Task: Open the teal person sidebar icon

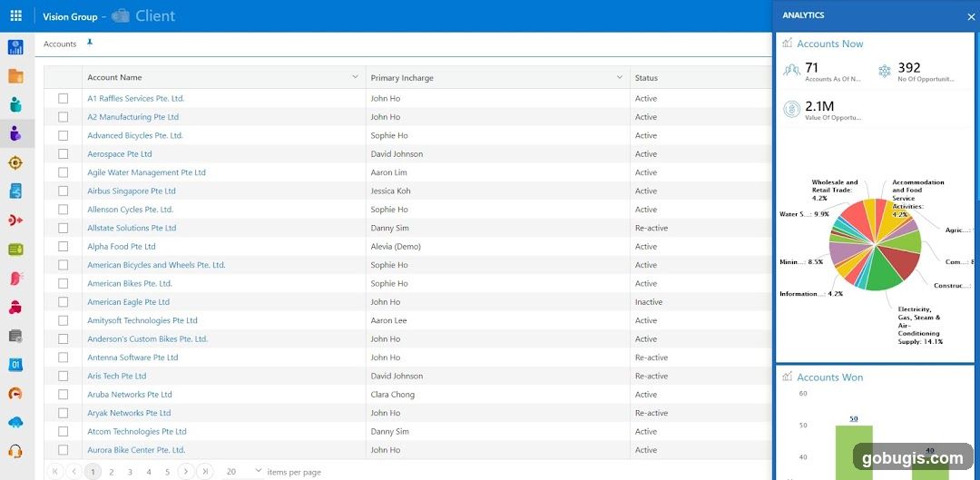Action: pyautogui.click(x=15, y=104)
